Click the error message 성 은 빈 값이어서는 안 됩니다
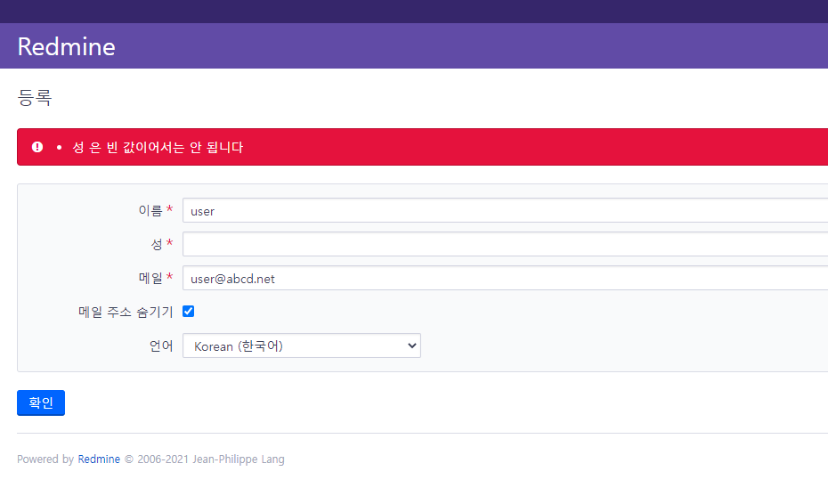828x504 pixels. [x=158, y=147]
